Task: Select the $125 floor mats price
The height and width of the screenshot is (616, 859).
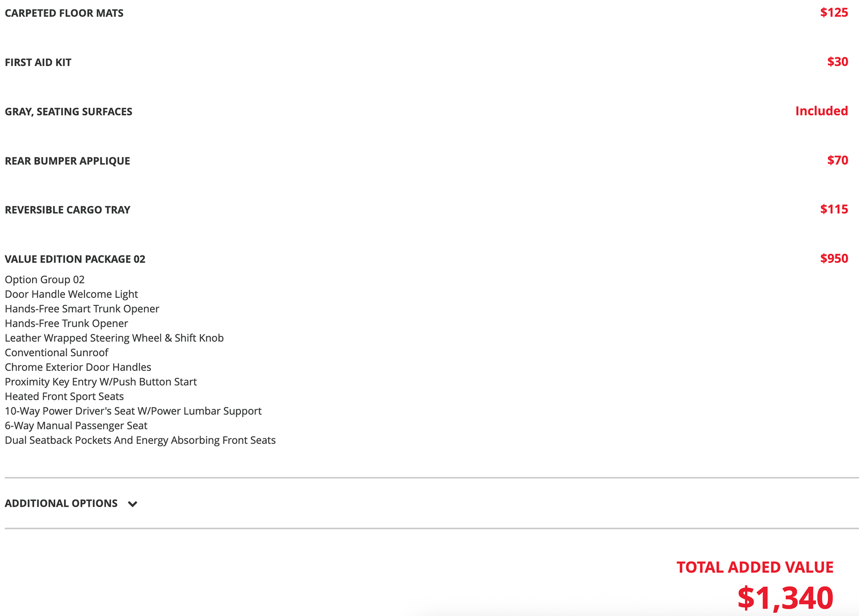Action: (834, 12)
